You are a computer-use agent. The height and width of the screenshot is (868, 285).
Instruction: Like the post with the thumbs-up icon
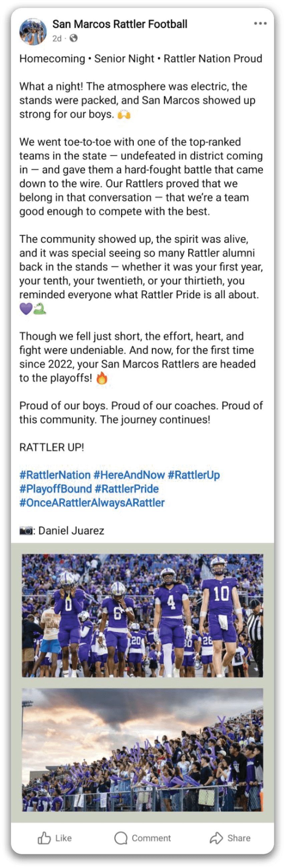(x=44, y=838)
